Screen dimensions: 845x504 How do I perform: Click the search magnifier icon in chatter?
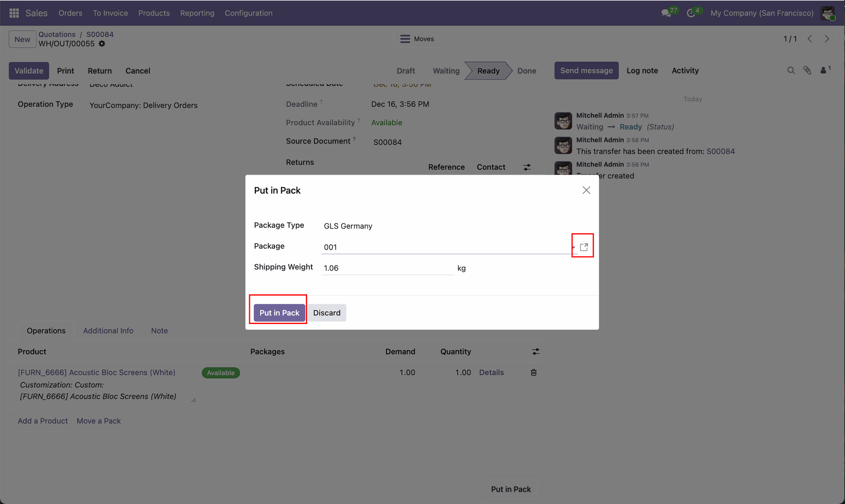[x=791, y=70]
